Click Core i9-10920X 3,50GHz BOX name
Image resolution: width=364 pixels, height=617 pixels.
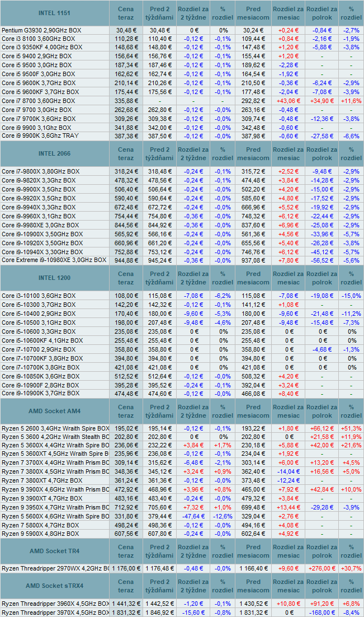[42, 243]
